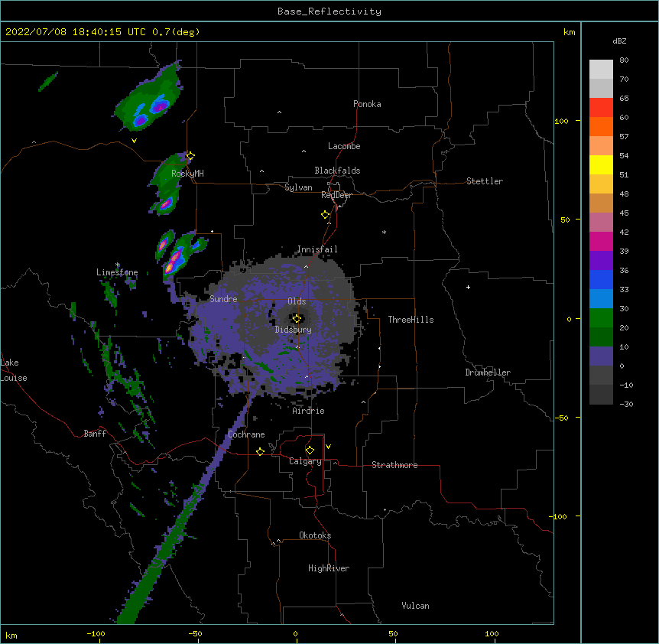Click the yellow diamond marker beside RockyMH
Viewport: 659px width, 644px height.
coord(190,156)
